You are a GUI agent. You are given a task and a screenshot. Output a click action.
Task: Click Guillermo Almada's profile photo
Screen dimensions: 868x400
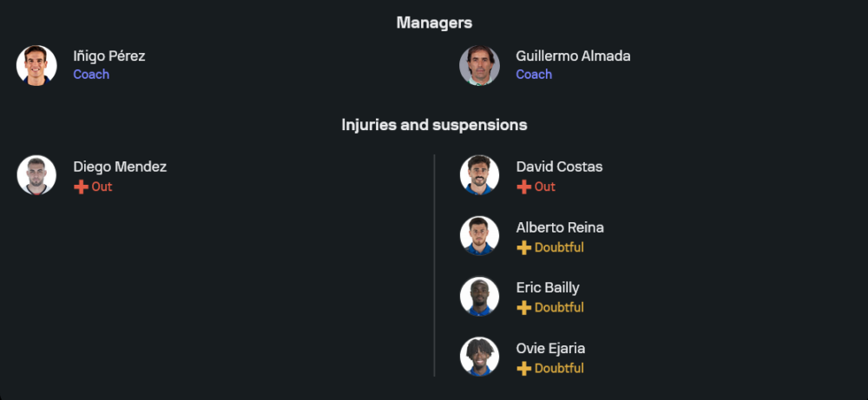click(479, 65)
